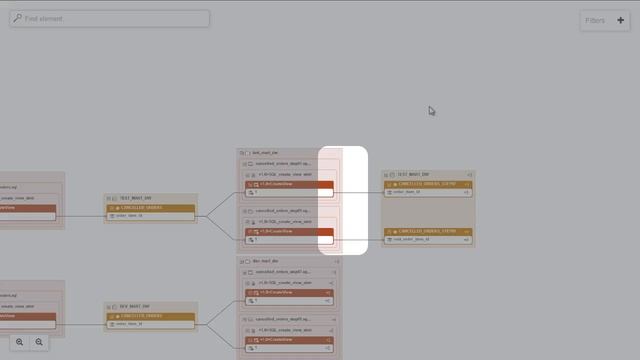Select order_item_id column of CANCELLED_ORDERS_STEP01
The width and height of the screenshot is (640, 360).
click(x=428, y=192)
